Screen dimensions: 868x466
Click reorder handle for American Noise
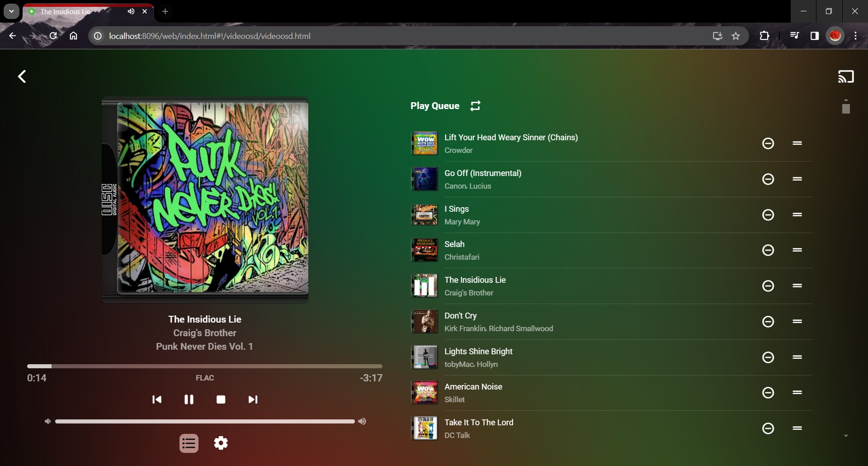click(x=797, y=393)
